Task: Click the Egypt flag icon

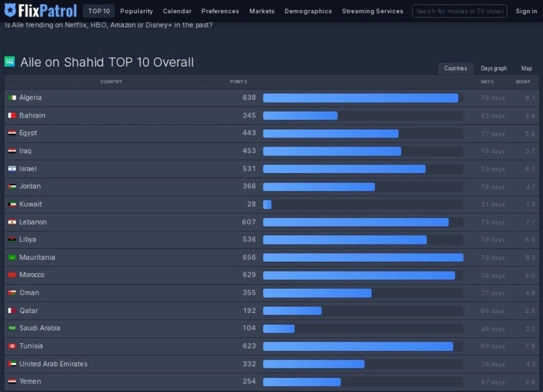Action: pos(12,133)
